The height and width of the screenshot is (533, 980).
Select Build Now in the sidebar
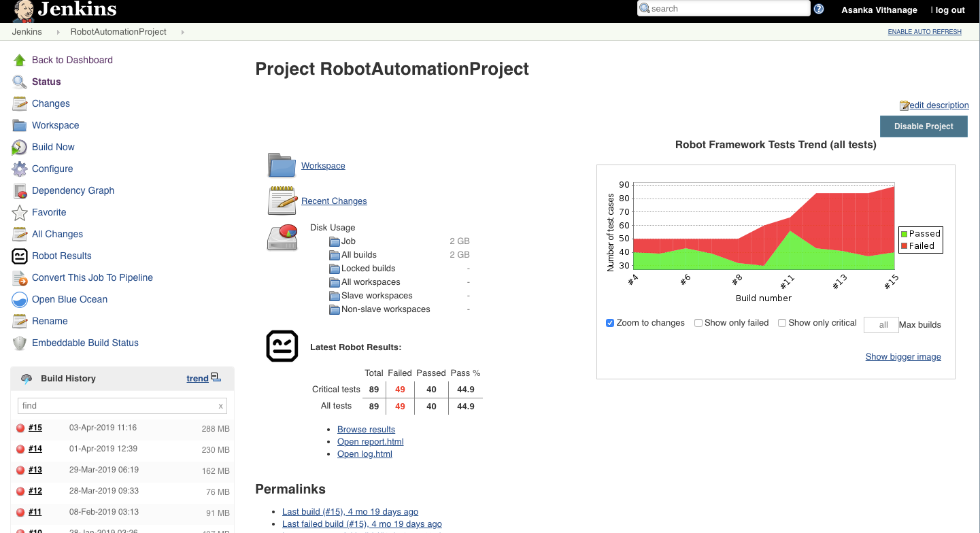pyautogui.click(x=53, y=147)
